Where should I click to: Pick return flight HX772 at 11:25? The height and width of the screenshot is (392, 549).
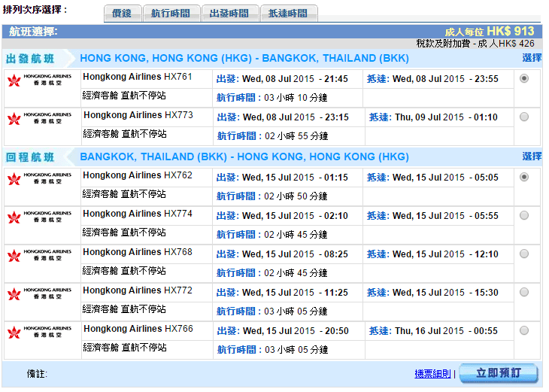coord(524,292)
